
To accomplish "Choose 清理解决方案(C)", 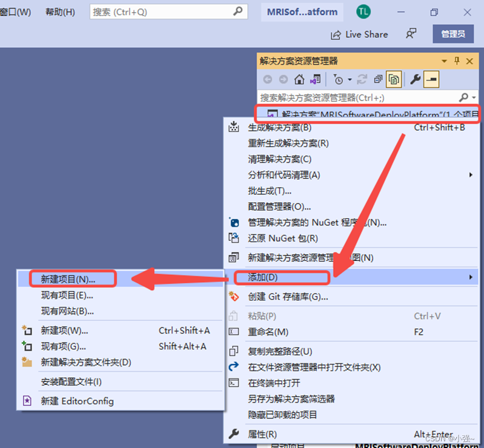I will tap(352, 159).
